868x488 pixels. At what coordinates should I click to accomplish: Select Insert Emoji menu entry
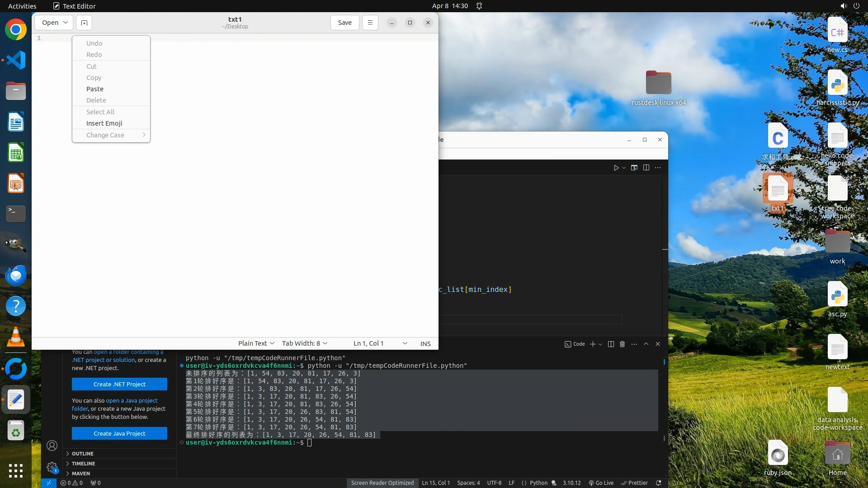[x=104, y=123]
